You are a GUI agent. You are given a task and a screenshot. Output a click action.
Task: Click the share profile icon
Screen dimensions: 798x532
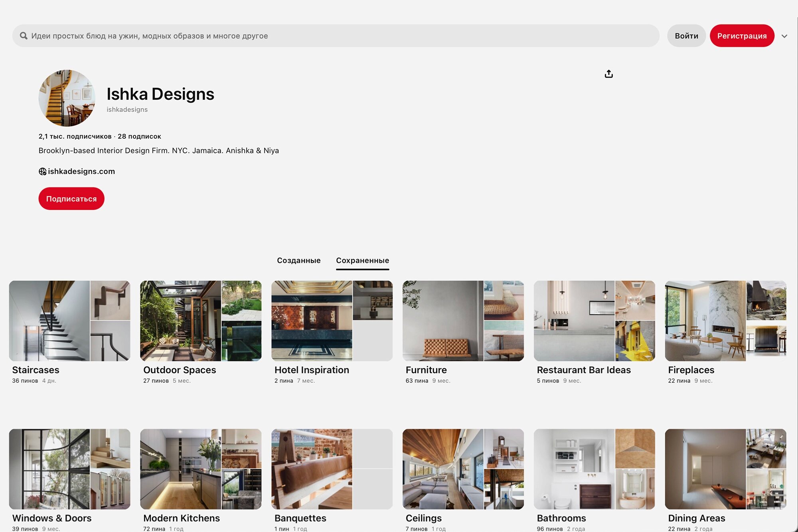608,74
